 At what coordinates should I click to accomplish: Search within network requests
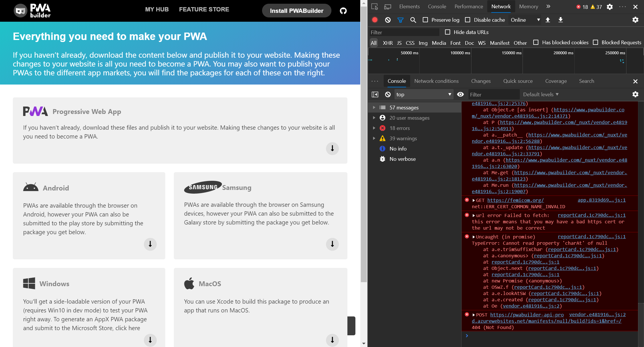[x=413, y=20]
